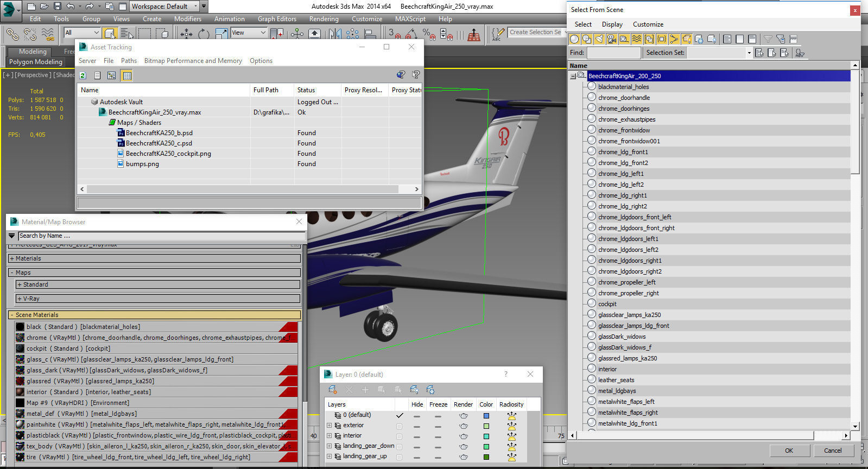This screenshot has height=469, width=868.
Task: Click OK in Select From Scene
Action: (x=789, y=451)
